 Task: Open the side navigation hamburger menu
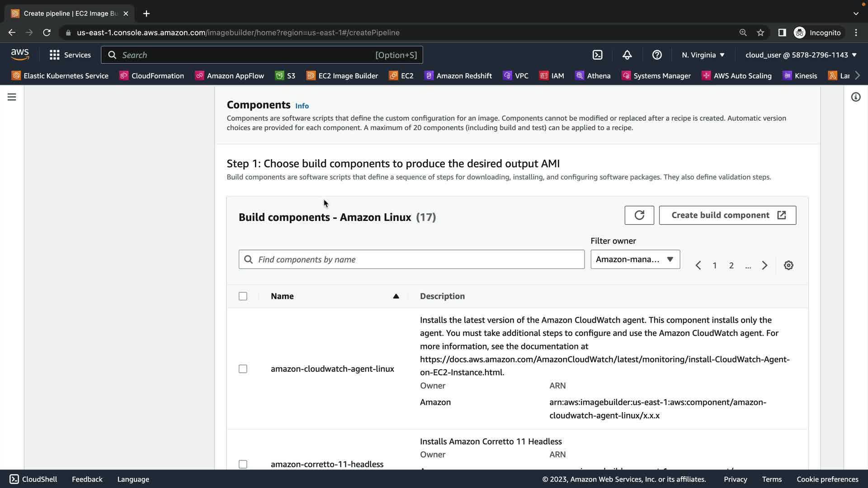12,97
